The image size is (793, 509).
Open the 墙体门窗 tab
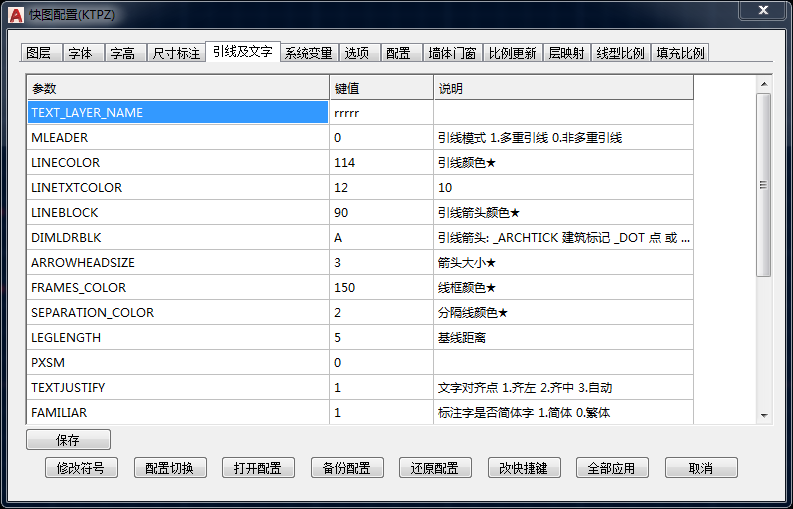452,53
